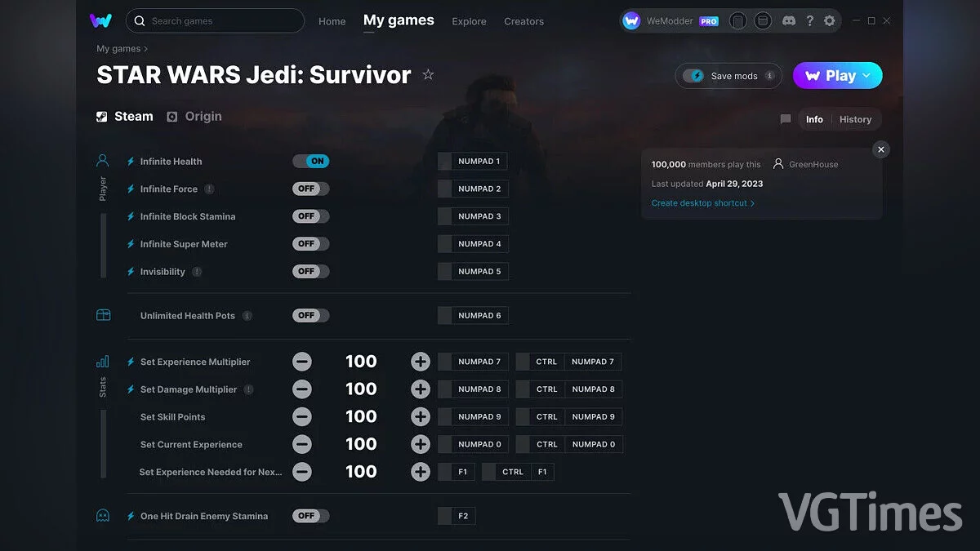Viewport: 980px width, 551px height.
Task: Open the Stats section icon in sidebar
Action: (x=102, y=360)
